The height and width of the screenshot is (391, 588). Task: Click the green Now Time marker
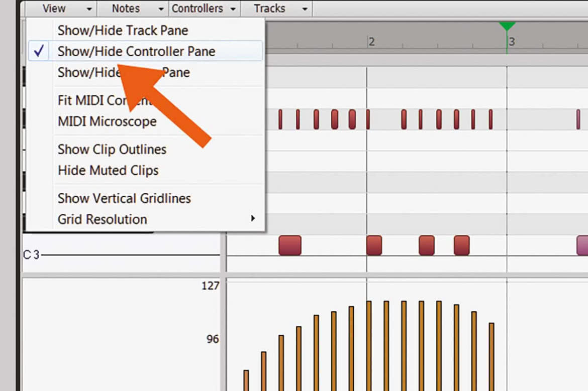click(507, 26)
